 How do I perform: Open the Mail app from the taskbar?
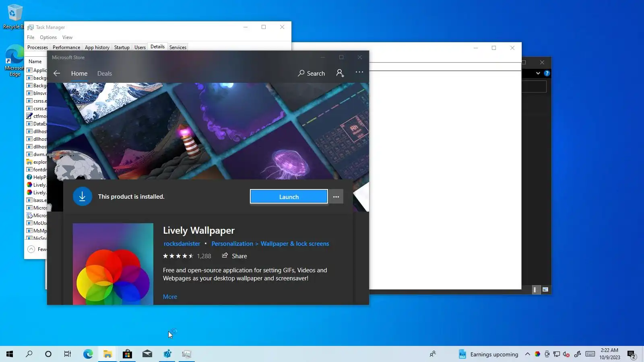point(147,354)
